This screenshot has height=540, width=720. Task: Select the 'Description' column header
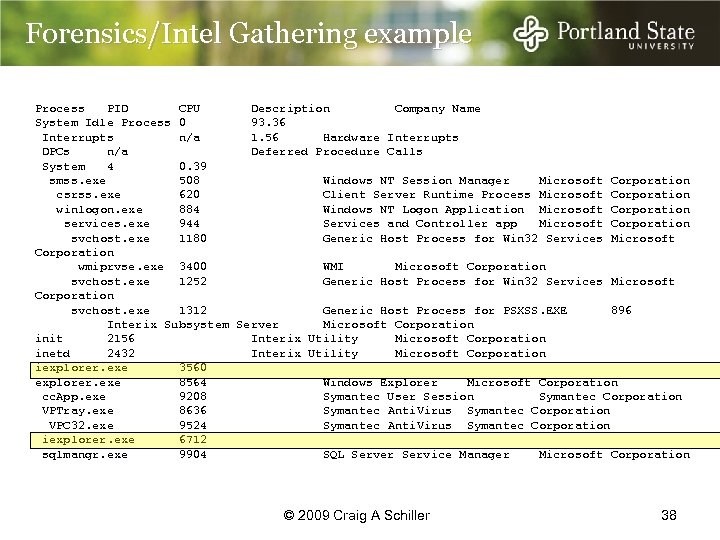290,109
